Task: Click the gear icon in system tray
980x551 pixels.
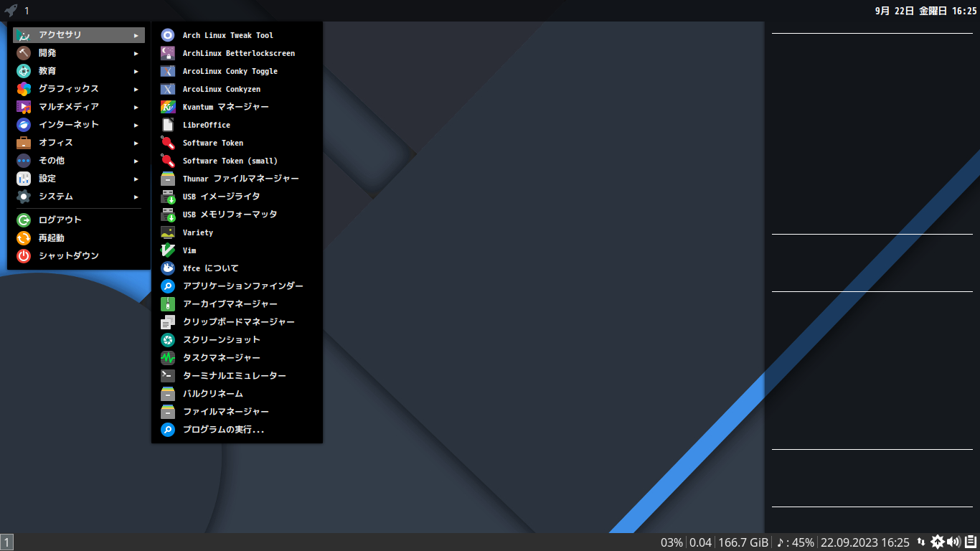Action: 938,542
